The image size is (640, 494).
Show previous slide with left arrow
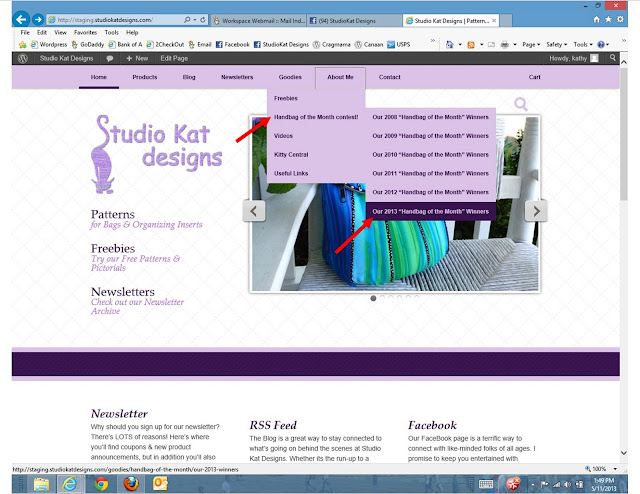click(254, 211)
